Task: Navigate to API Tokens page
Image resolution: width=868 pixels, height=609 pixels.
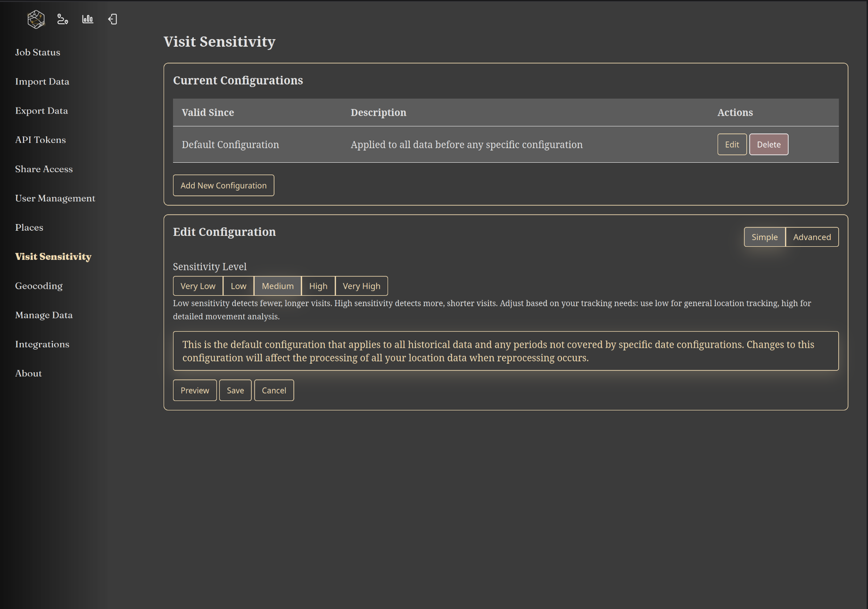Action: [x=41, y=140]
